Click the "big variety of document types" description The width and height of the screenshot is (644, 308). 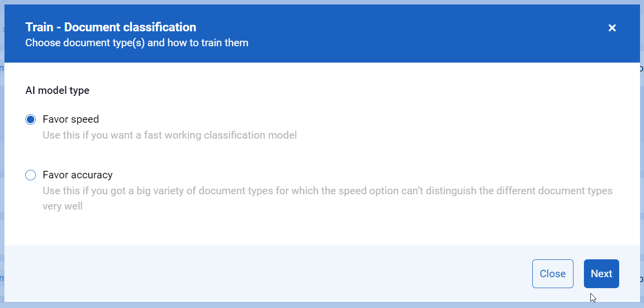tap(328, 198)
